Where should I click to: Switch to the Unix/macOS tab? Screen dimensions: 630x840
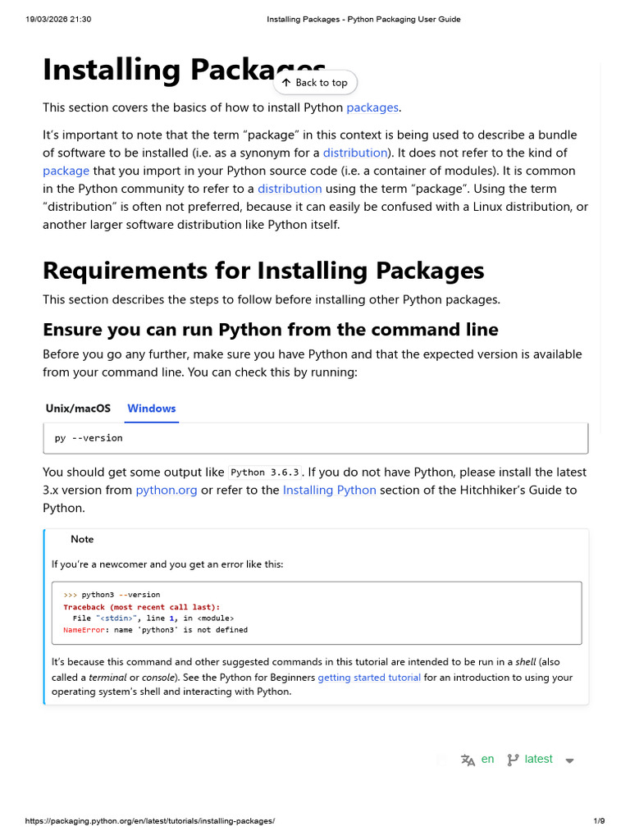coord(78,409)
